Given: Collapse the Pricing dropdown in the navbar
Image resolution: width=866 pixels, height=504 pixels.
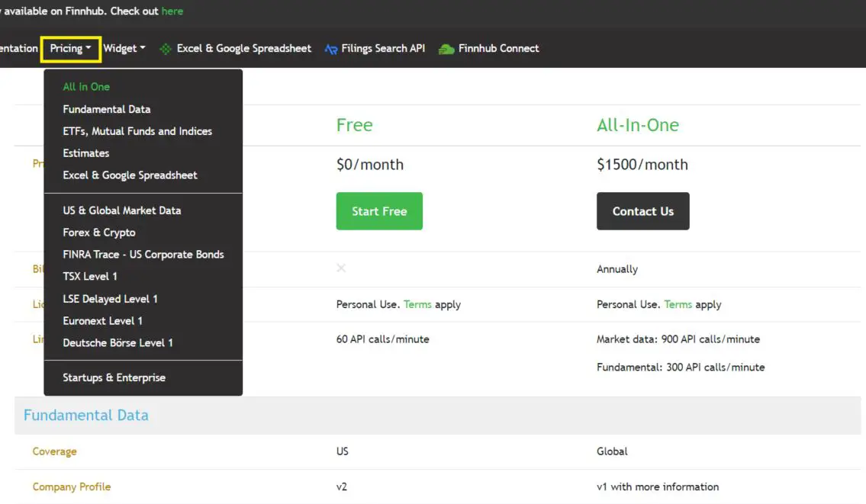Looking at the screenshot, I should [x=71, y=49].
